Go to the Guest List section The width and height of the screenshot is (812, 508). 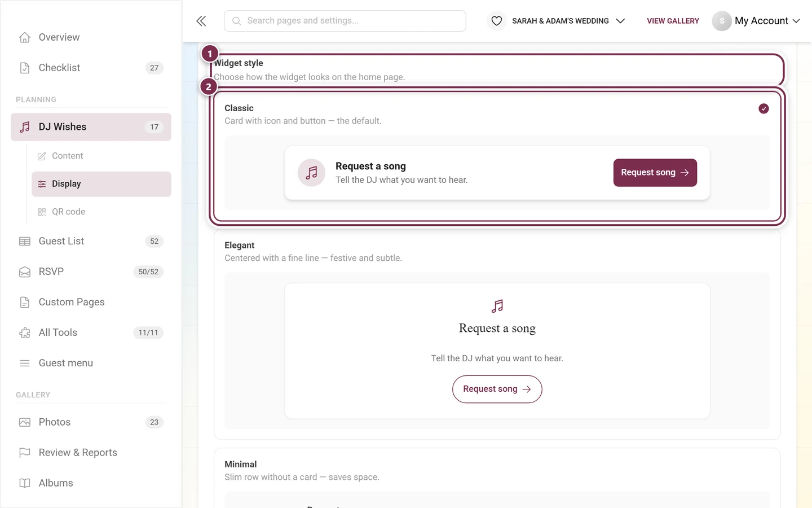pyautogui.click(x=91, y=241)
